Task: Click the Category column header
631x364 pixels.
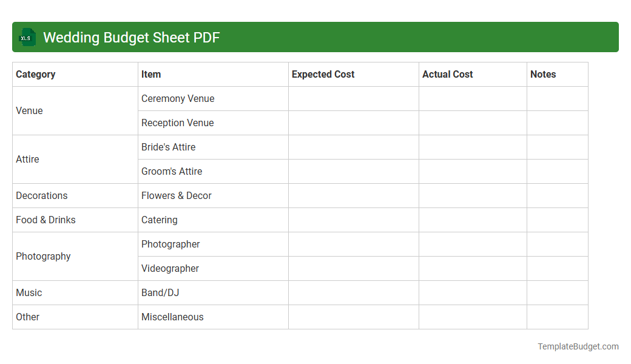Action: [x=36, y=74]
